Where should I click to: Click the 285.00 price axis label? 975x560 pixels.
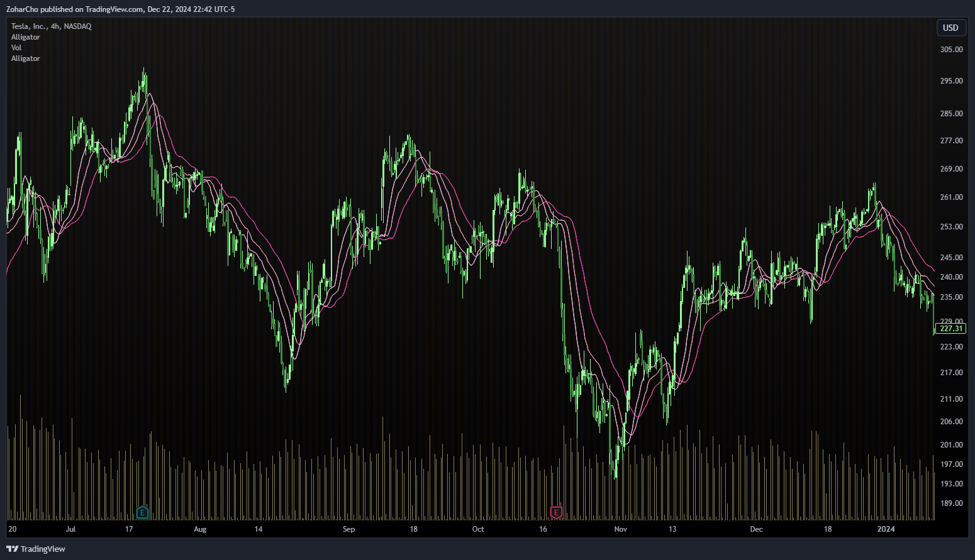pos(951,114)
